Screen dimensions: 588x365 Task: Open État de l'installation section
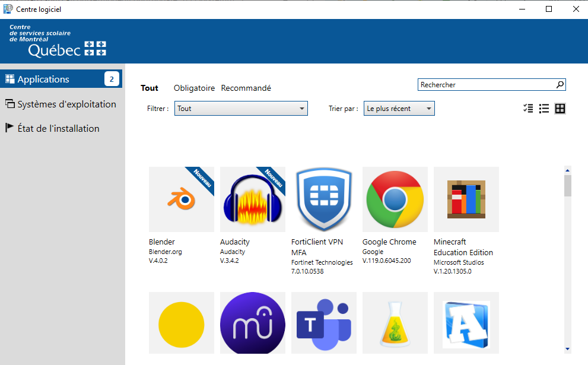tap(61, 128)
